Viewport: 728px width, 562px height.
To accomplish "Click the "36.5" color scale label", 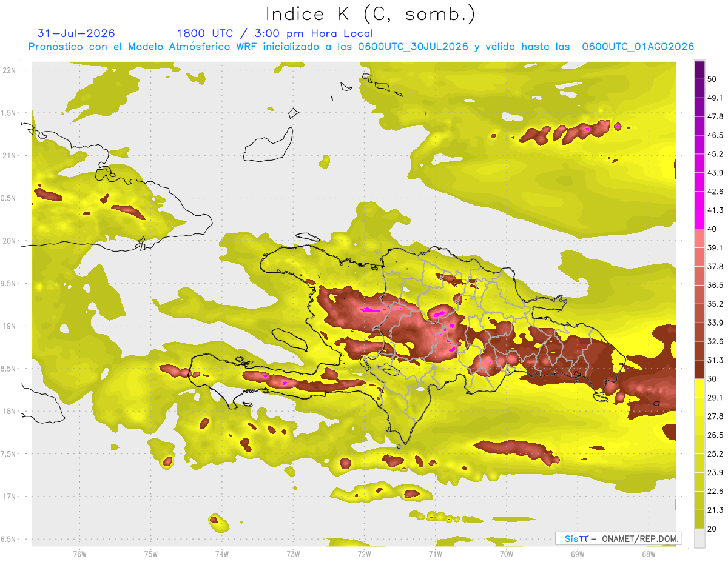I will click(714, 285).
